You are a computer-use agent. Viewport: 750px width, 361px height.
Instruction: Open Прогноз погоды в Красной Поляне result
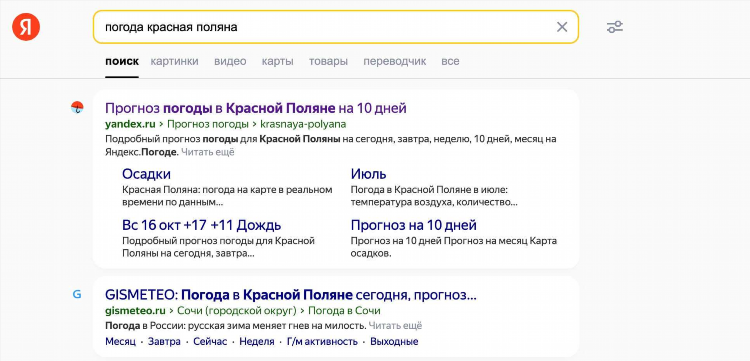click(255, 108)
